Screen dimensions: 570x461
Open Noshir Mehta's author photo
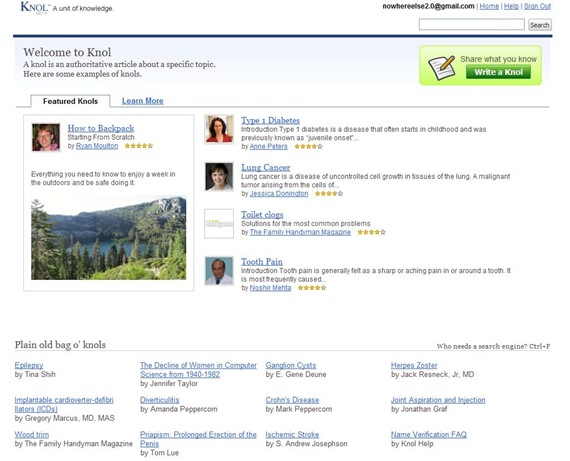tap(219, 271)
